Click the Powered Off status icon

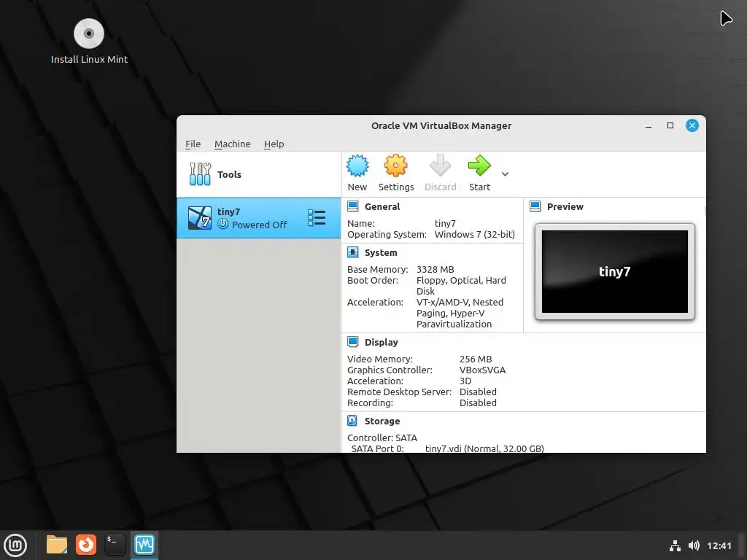[223, 224]
